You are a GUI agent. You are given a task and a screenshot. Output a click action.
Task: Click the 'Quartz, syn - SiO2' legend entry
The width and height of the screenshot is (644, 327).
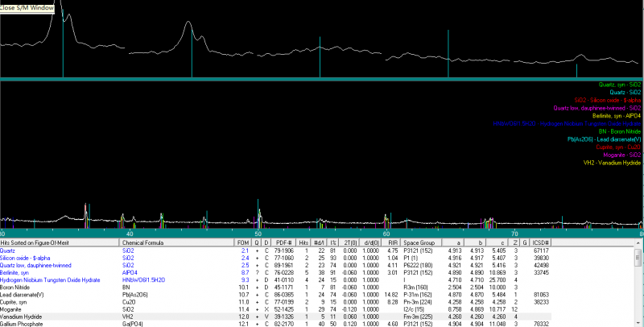[619, 85]
